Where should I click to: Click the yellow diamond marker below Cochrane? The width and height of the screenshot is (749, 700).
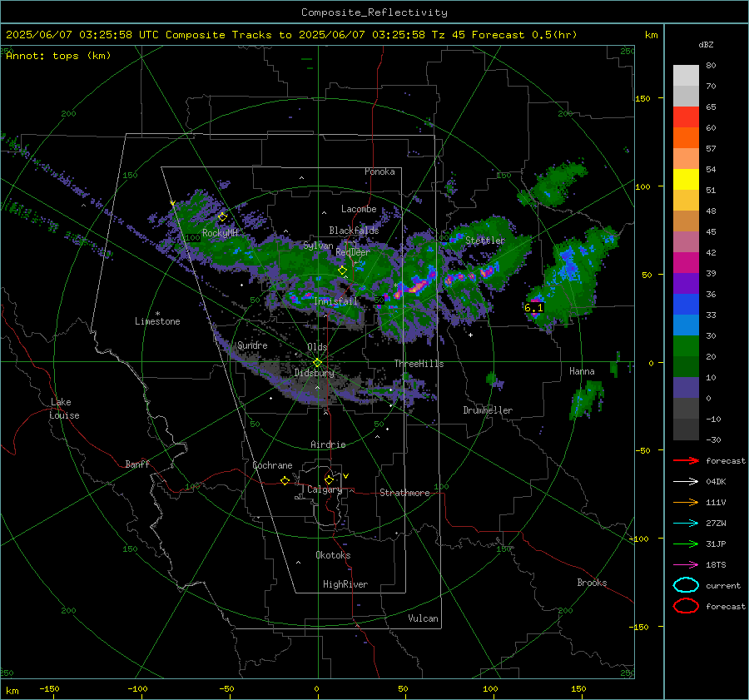point(285,481)
